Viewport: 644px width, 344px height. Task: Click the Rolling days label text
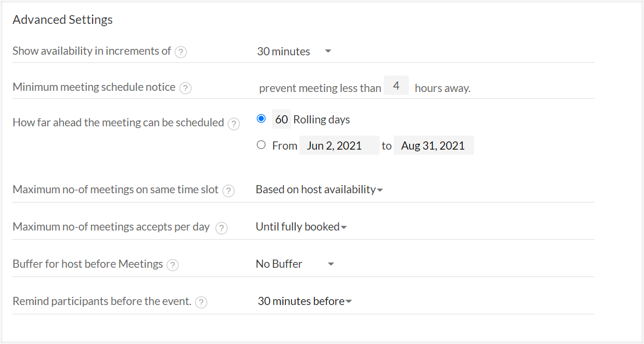coord(321,119)
